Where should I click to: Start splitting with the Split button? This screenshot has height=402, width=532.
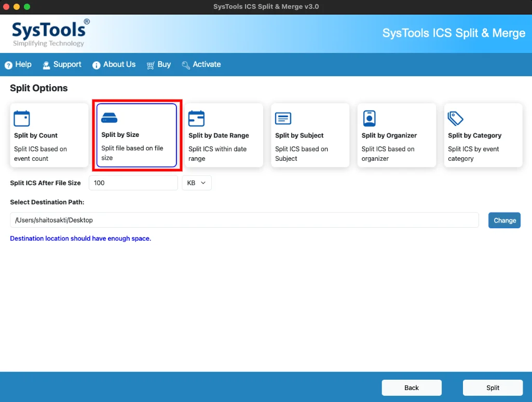click(493, 388)
